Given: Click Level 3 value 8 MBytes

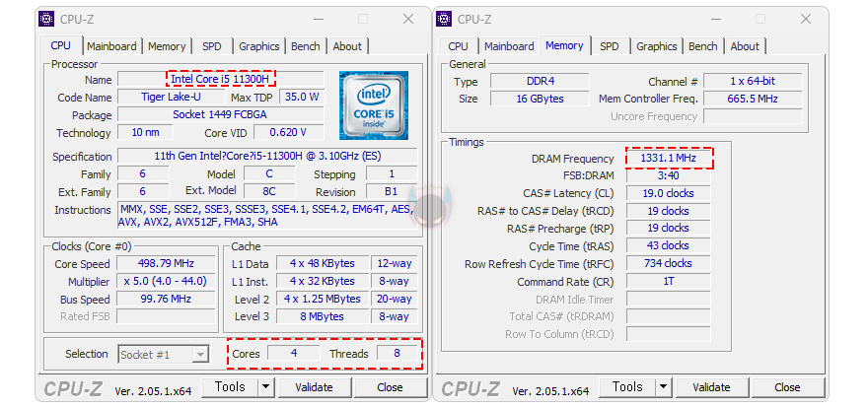Looking at the screenshot, I should pyautogui.click(x=323, y=316).
